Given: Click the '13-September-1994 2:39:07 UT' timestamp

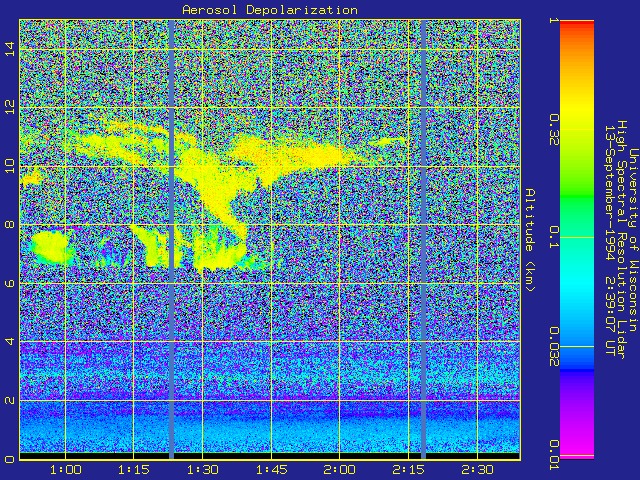Looking at the screenshot, I should 610,240.
